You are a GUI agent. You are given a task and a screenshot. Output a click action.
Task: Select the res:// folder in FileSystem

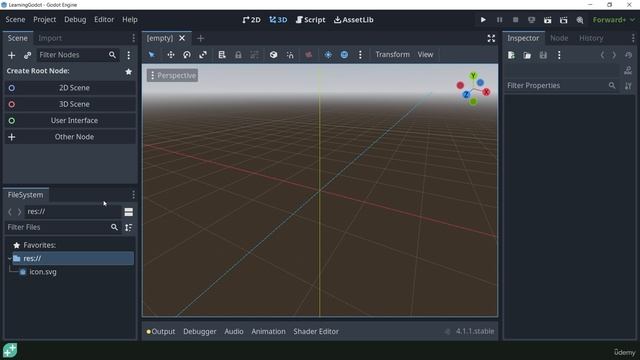73,258
